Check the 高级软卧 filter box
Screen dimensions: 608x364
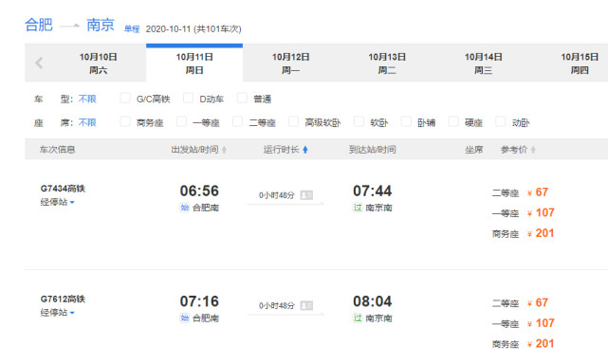point(293,121)
